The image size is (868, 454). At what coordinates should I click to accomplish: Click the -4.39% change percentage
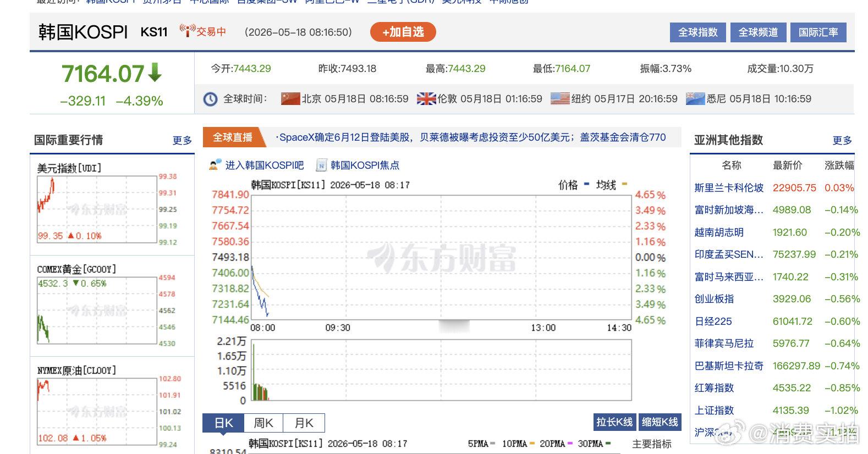[x=139, y=101]
